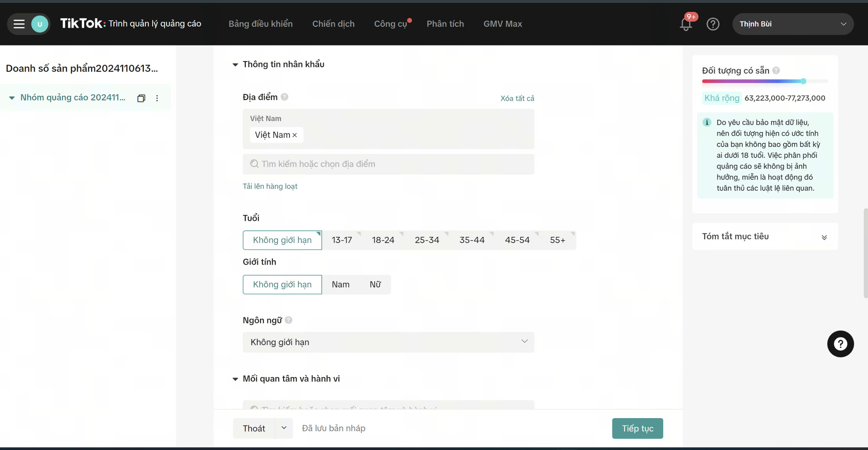The height and width of the screenshot is (450, 868).
Task: Select gender Nữ
Action: pyautogui.click(x=375, y=284)
